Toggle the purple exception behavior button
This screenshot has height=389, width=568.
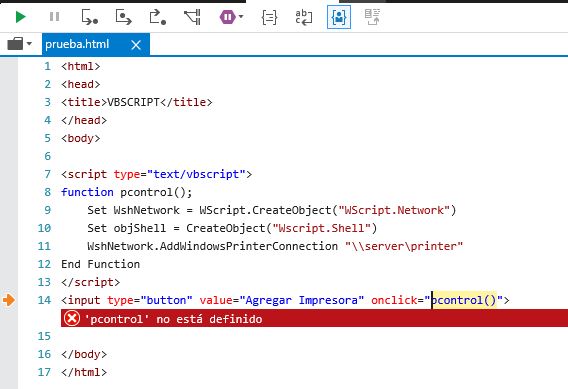click(227, 17)
